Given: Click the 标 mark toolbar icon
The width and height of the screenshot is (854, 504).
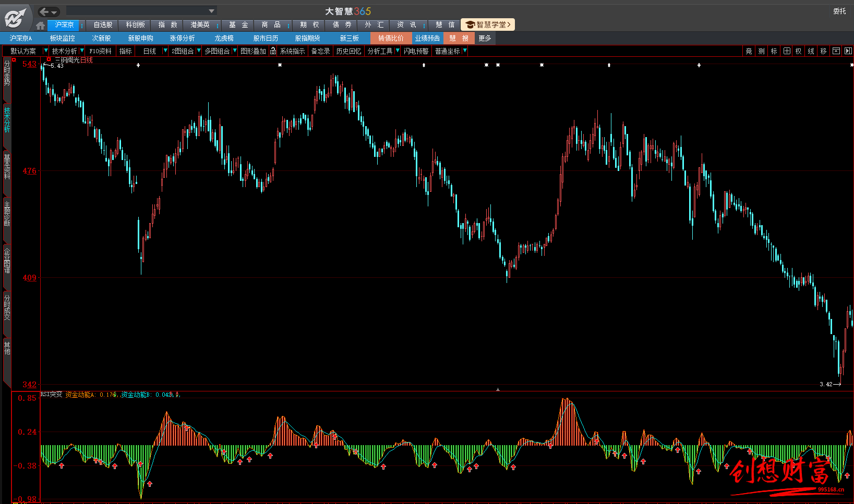Looking at the screenshot, I should pyautogui.click(x=774, y=51).
